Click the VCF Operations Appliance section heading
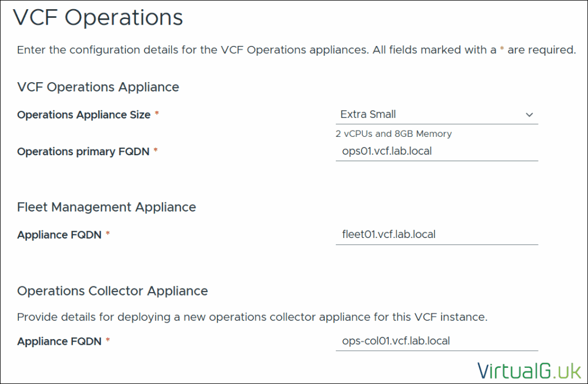Viewport: 588px width, 384px height. tap(98, 87)
